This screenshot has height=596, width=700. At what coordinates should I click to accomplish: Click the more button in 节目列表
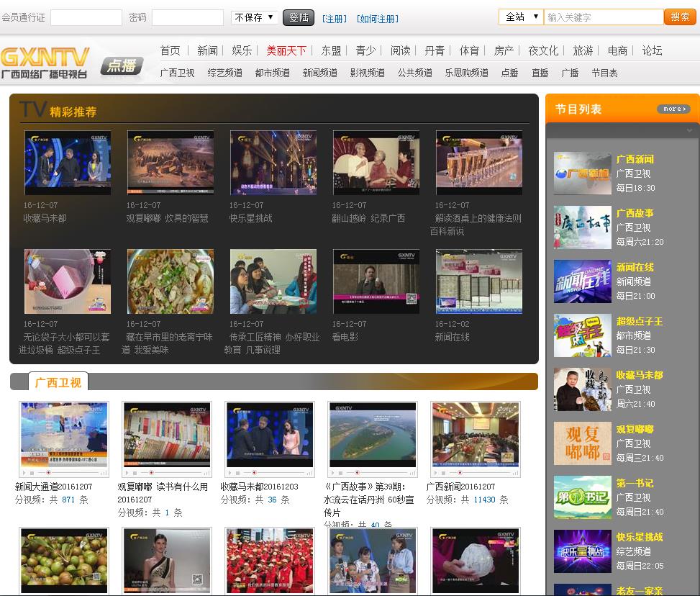[x=673, y=109]
